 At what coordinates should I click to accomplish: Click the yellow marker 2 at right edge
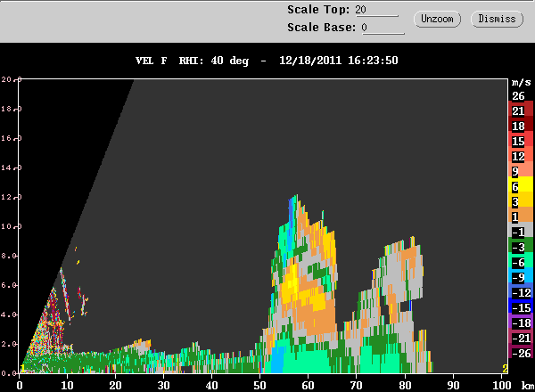(x=505, y=369)
